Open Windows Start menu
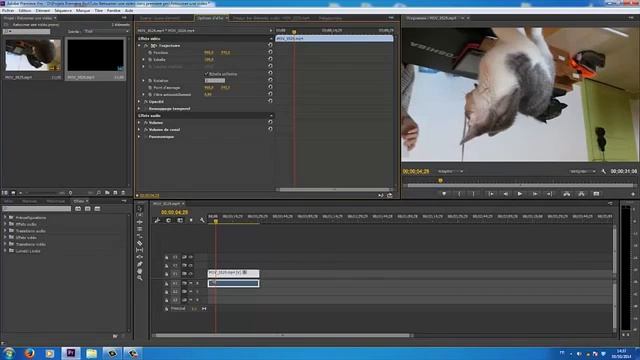The image size is (640, 360). point(9,353)
